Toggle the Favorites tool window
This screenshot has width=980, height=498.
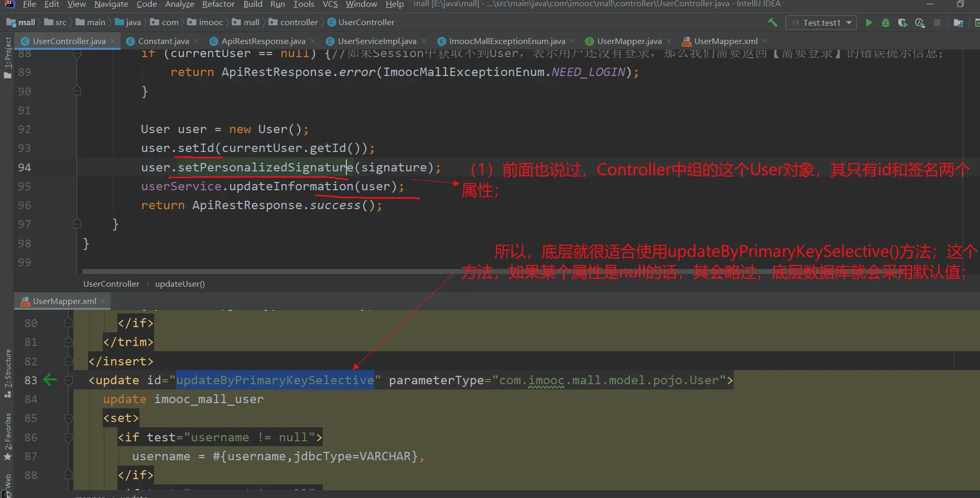click(7, 435)
